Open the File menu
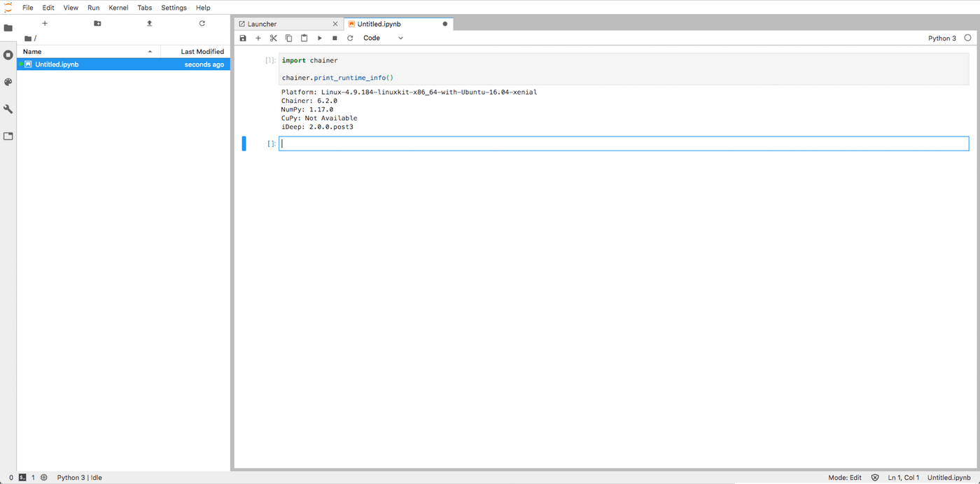The width and height of the screenshot is (980, 484). pyautogui.click(x=28, y=8)
